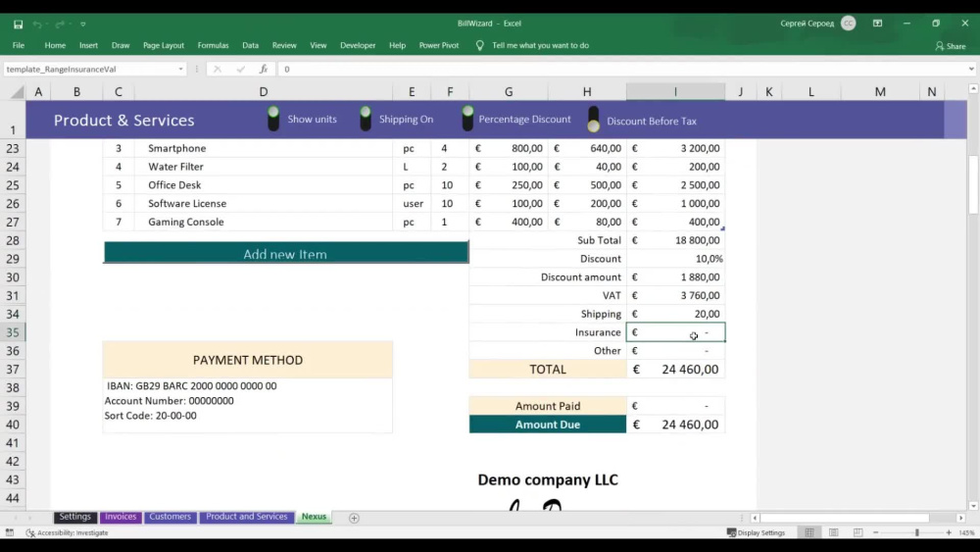
Task: Select the Insurance value cell
Action: [675, 332]
